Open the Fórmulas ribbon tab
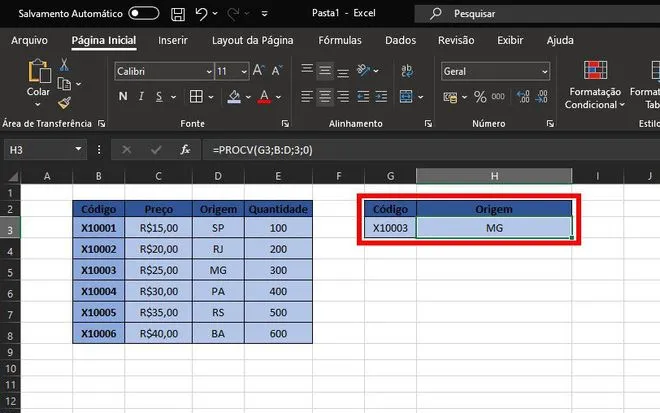The image size is (660, 413). [x=340, y=40]
